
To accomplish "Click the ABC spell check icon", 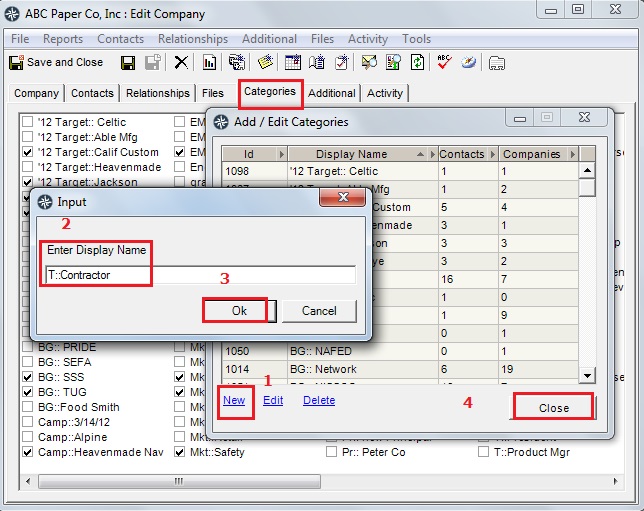I will [x=444, y=62].
